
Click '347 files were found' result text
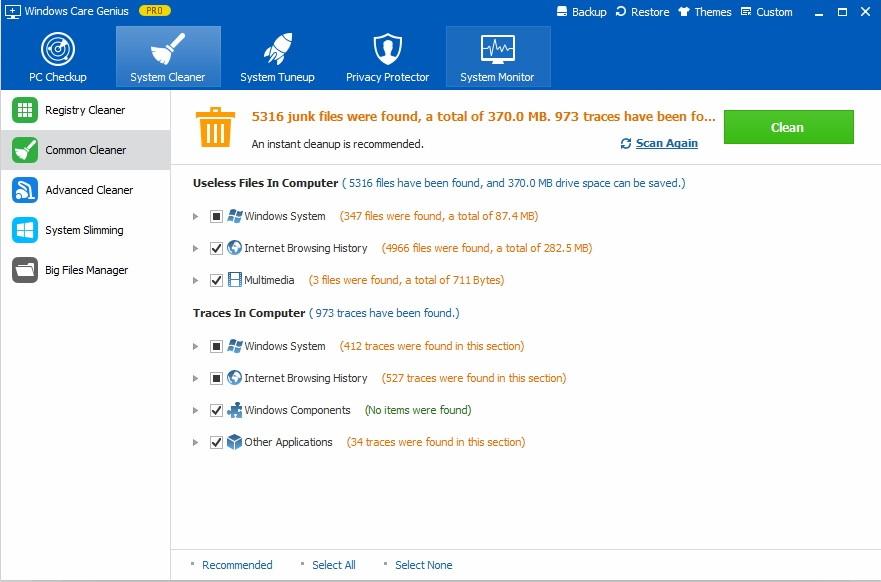pos(439,216)
